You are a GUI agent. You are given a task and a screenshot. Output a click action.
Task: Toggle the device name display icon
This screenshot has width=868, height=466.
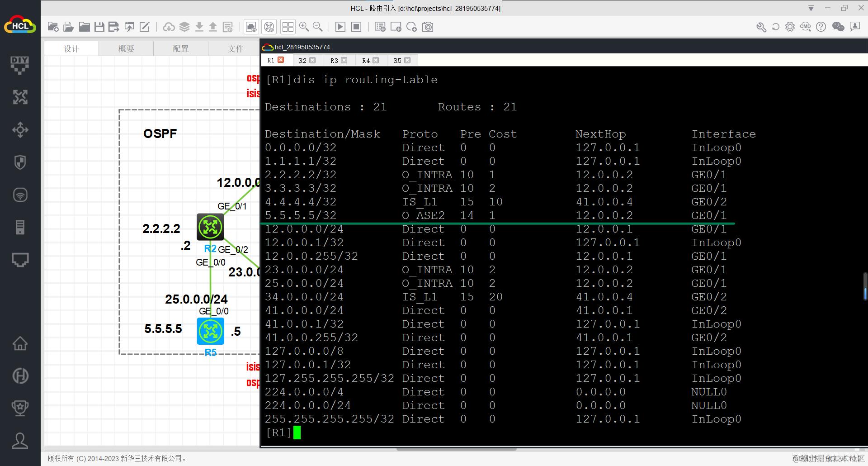pos(269,27)
